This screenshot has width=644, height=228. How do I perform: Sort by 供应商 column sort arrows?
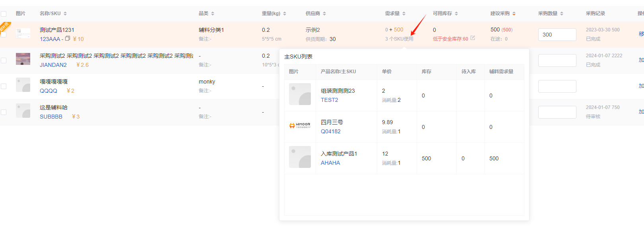(324, 14)
